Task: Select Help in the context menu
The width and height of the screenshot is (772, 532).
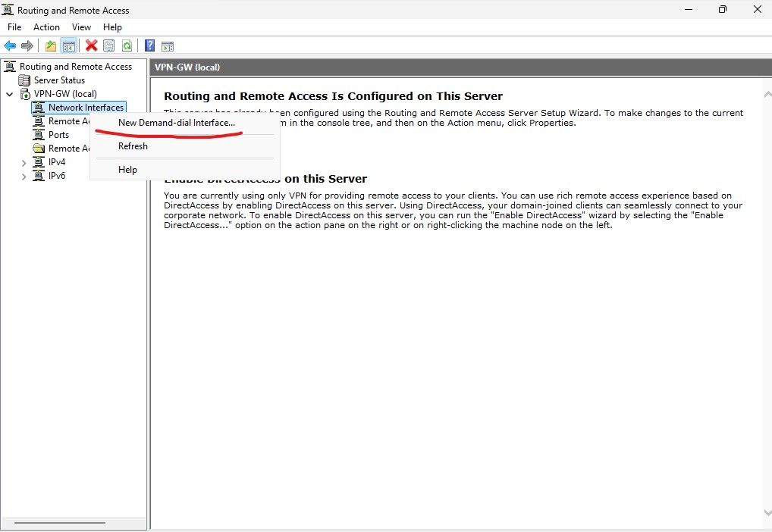Action: point(127,170)
